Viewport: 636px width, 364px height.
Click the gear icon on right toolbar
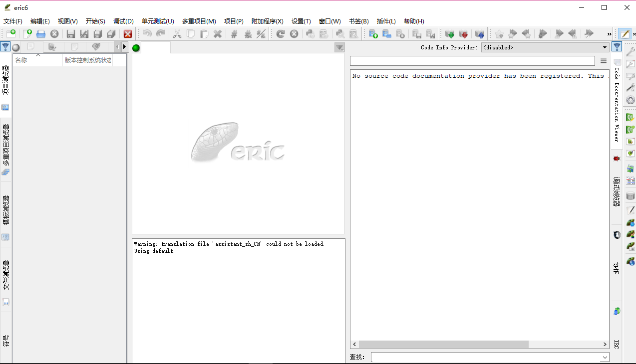[631, 100]
